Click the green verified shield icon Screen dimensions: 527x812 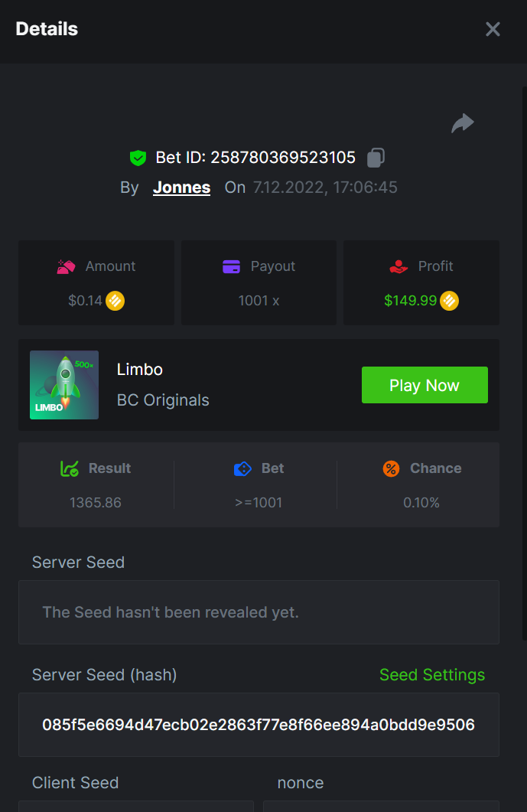point(138,158)
